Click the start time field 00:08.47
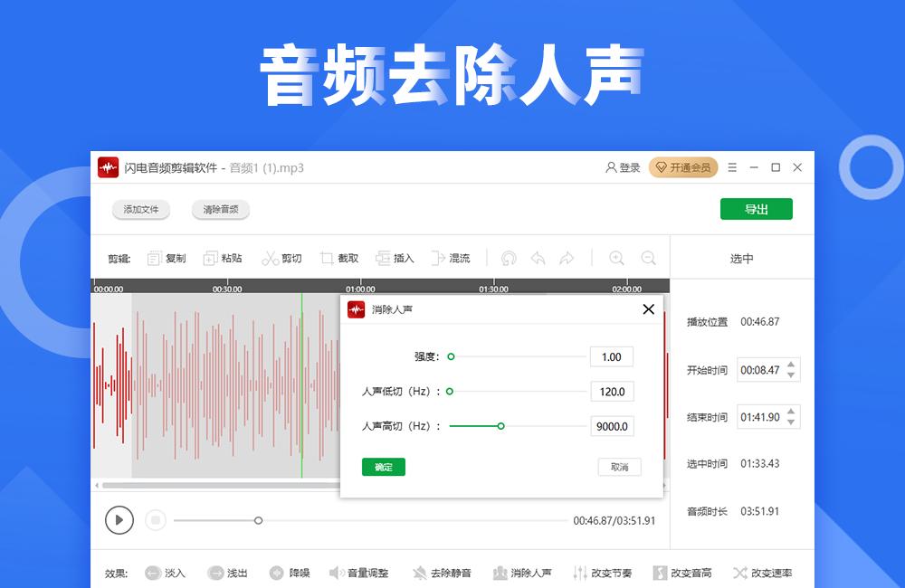 point(761,370)
